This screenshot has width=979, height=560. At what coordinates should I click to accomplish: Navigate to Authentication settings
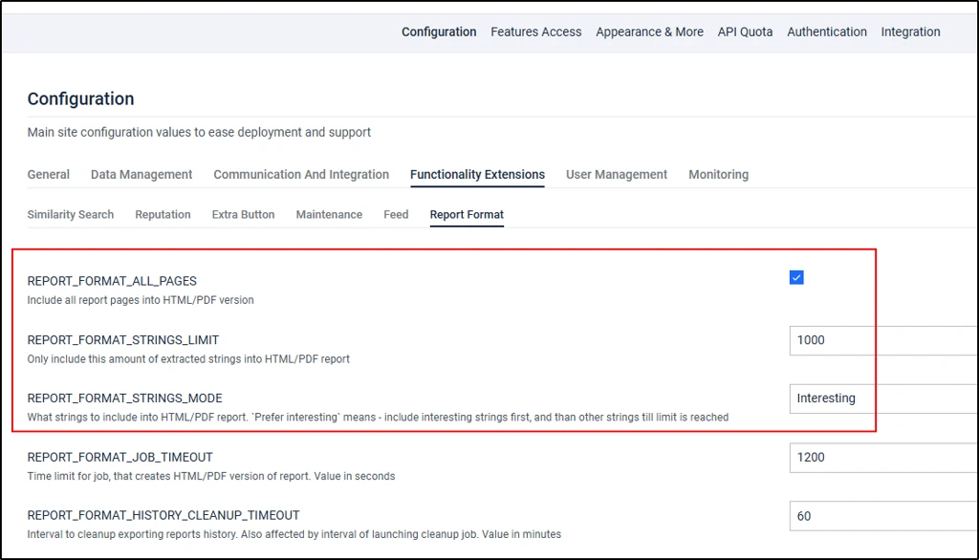[x=827, y=32]
